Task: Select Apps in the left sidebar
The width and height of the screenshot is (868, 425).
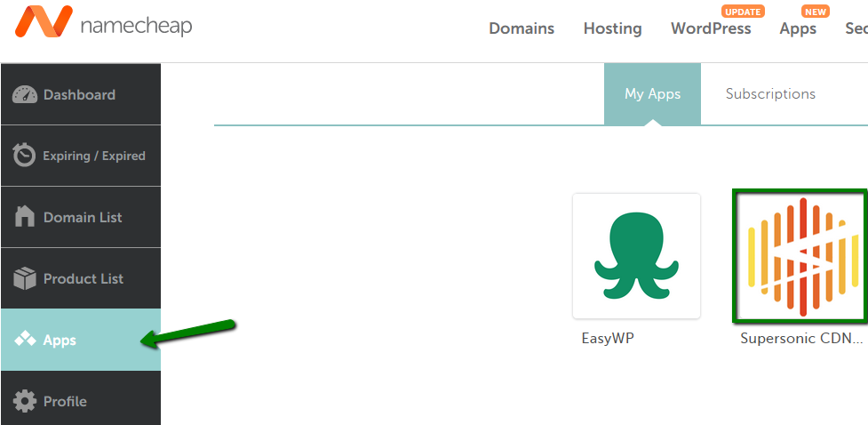Action: pos(81,340)
